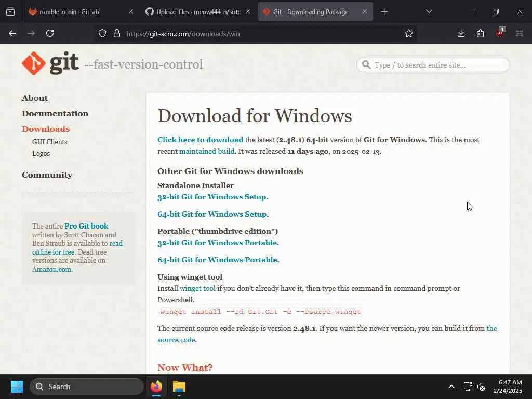The image size is (532, 399).
Task: Select Downloads in the sidebar
Action: tap(46, 129)
